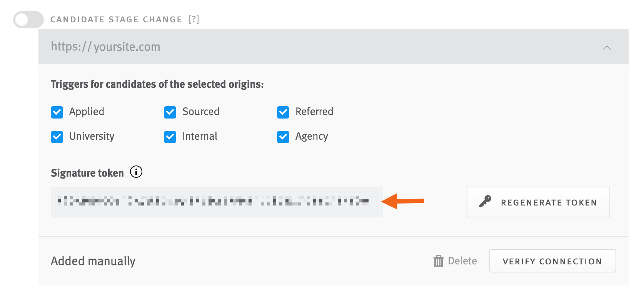The image size is (644, 294).
Task: Click the https://yoursite.com header bar
Action: click(308, 46)
